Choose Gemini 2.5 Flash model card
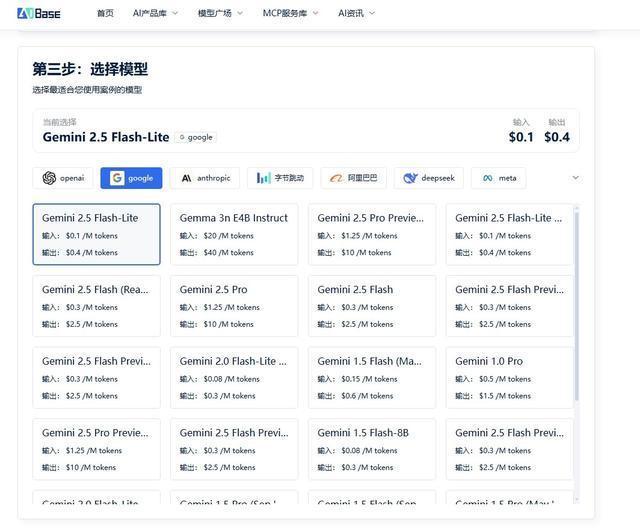 (372, 306)
